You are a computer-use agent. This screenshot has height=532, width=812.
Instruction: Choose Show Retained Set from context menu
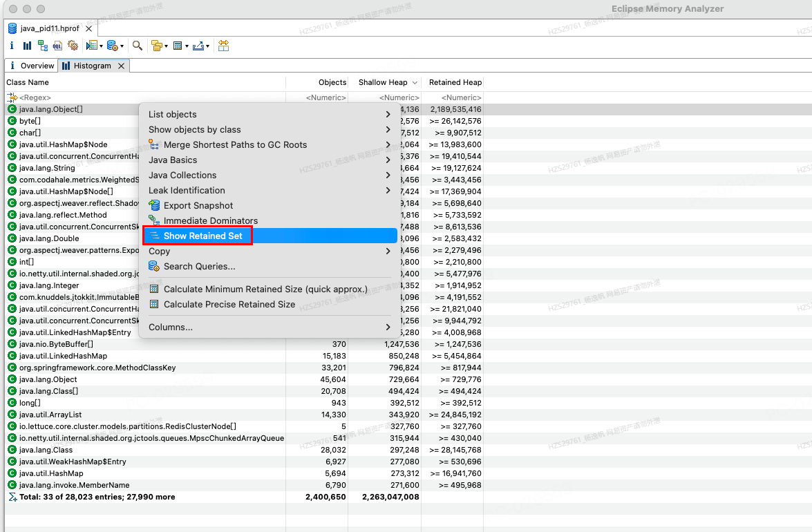270,236
